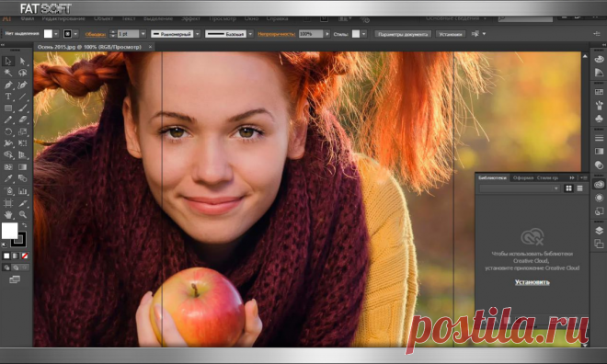This screenshot has height=364, width=607.
Task: Click the large white fill color swatch
Action: click(x=10, y=231)
